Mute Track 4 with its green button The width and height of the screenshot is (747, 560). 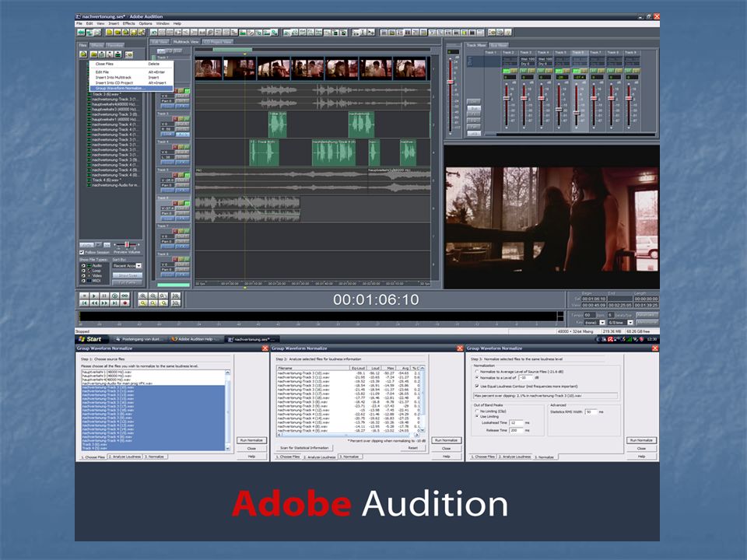tap(188, 147)
